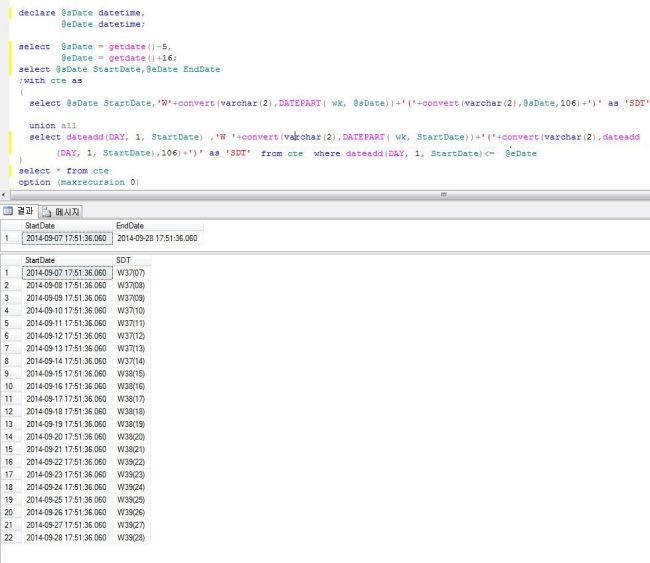Click cell W39(27)
Image resolution: width=650 pixels, height=563 pixels.
click(x=132, y=525)
